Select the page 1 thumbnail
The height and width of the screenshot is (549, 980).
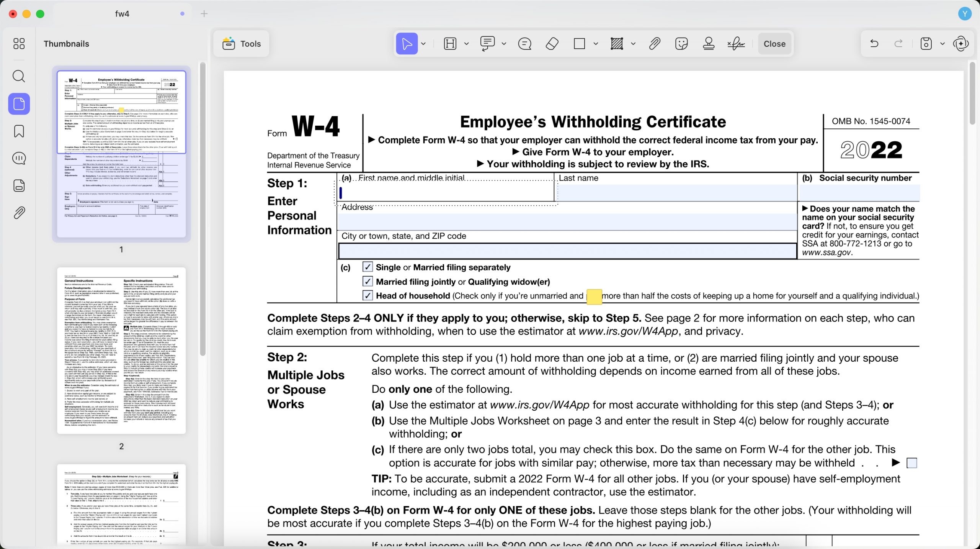(x=121, y=154)
